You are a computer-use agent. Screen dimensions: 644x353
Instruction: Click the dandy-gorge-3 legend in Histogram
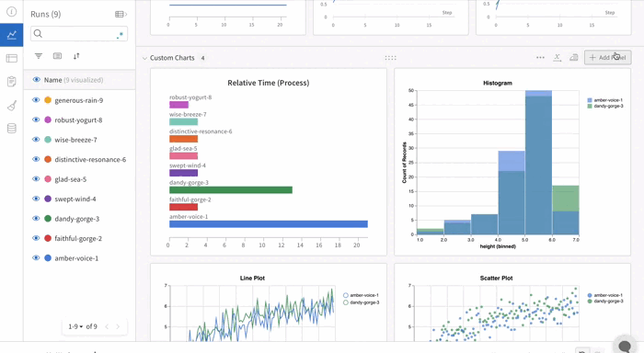tap(605, 106)
